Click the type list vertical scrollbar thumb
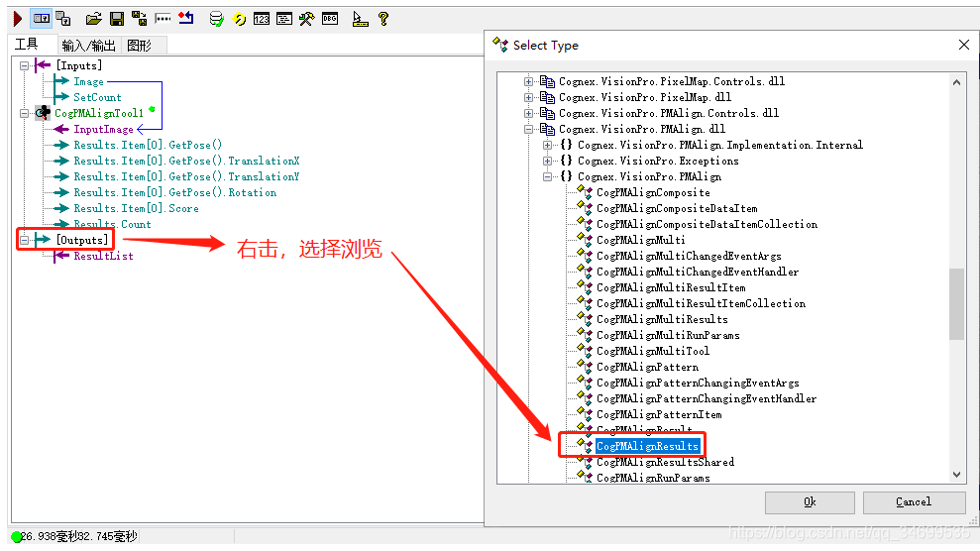Image resolution: width=980 pixels, height=551 pixels. pyautogui.click(x=956, y=304)
